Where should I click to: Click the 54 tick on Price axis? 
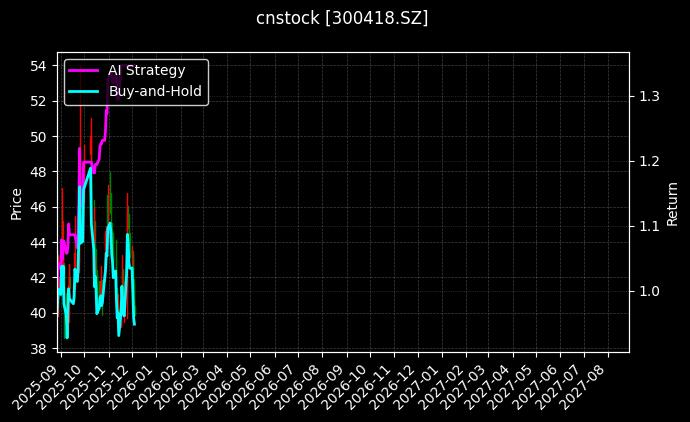[39, 66]
